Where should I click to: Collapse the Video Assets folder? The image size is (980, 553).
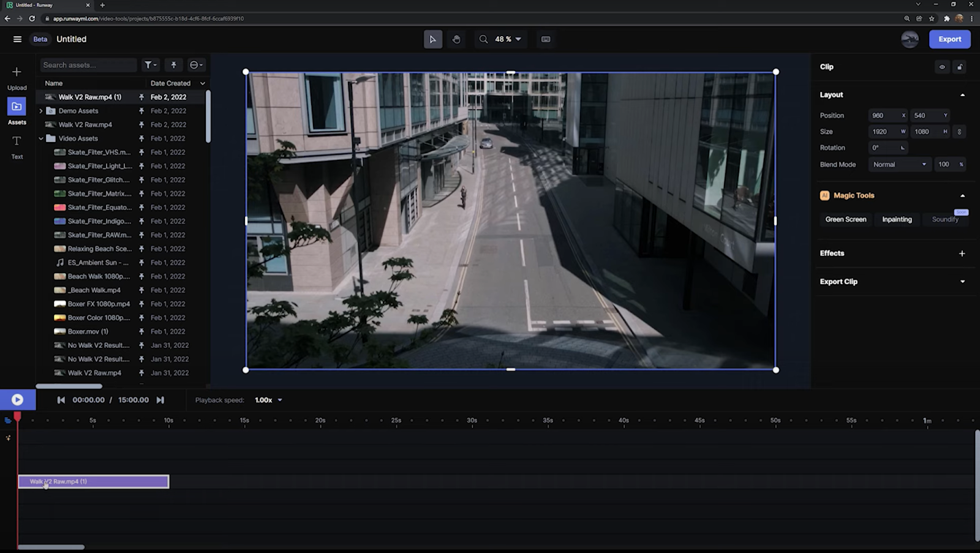point(41,138)
